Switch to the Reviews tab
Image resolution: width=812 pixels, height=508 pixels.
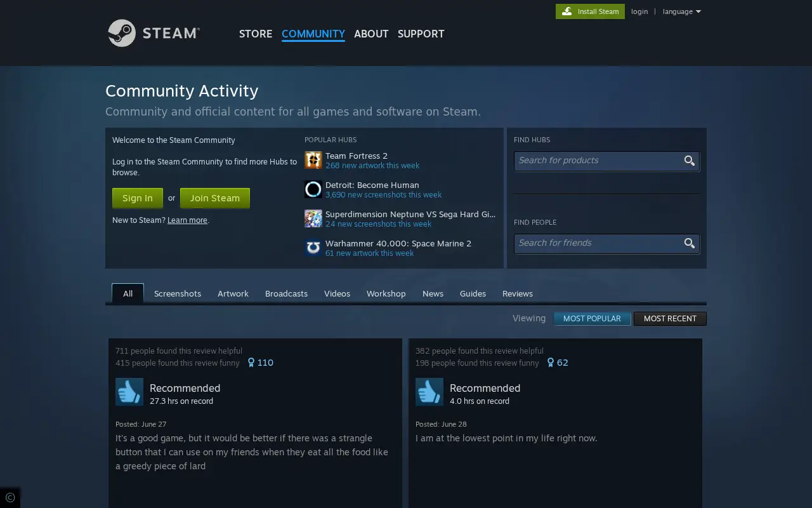[518, 293]
